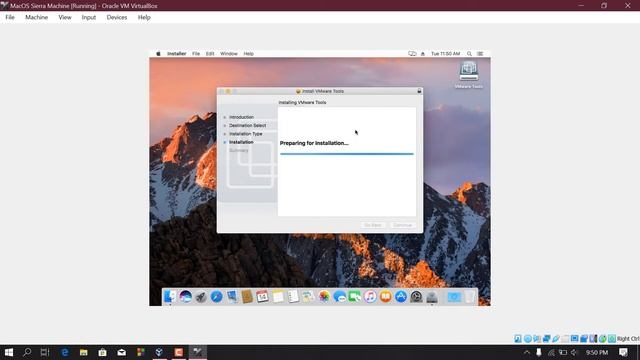The height and width of the screenshot is (360, 640).
Task: Open Messages speech bubble icon in dock
Action: tap(340, 297)
